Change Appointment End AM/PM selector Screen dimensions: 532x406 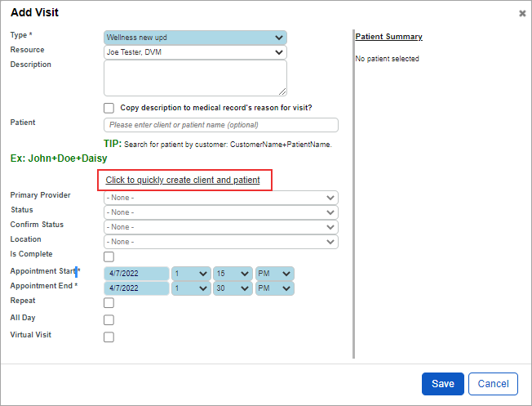coord(274,288)
